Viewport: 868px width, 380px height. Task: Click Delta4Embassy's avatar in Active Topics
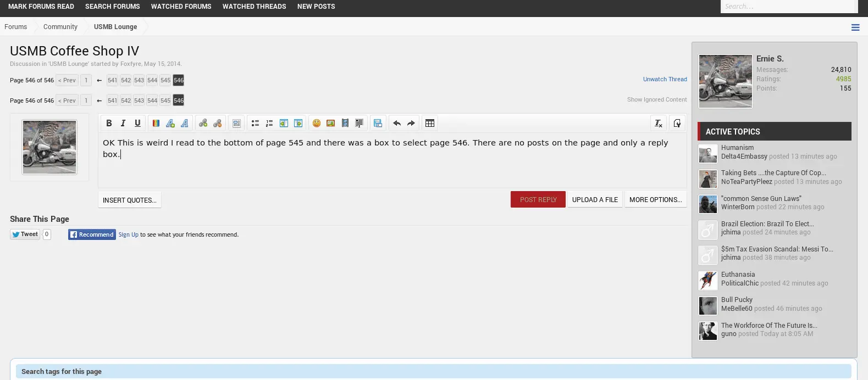[708, 154]
